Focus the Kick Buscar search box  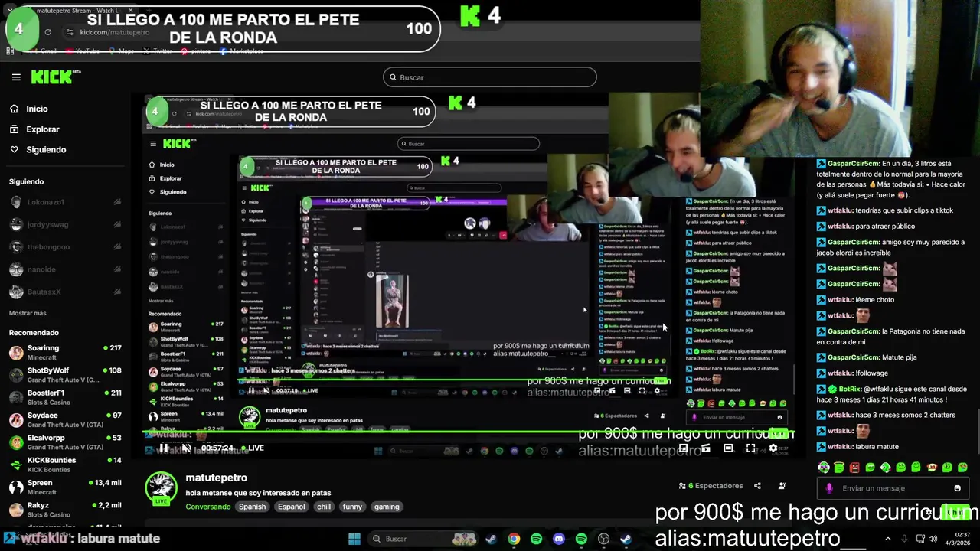[490, 77]
